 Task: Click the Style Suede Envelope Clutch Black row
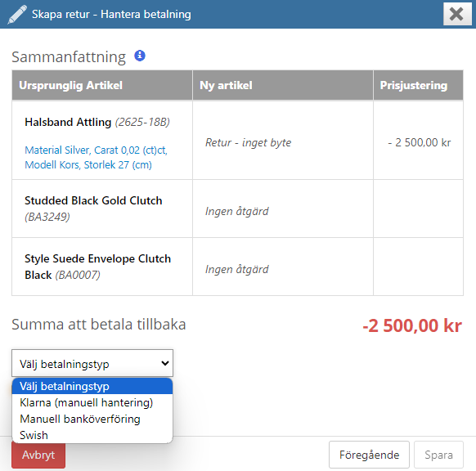[237, 267]
